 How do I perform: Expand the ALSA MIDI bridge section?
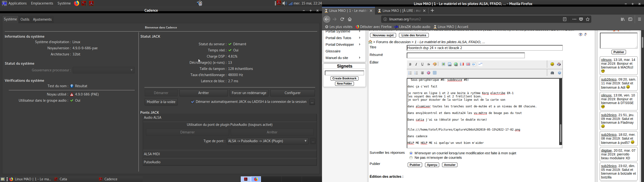(x=230, y=154)
